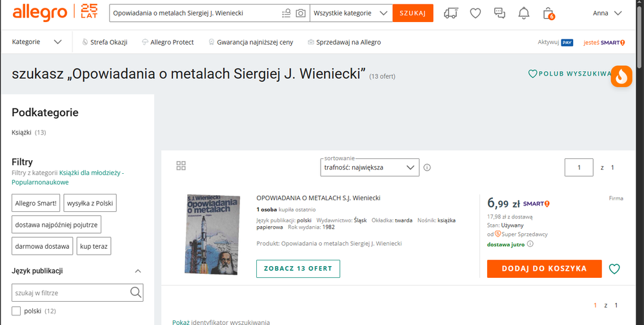644x325 pixels.
Task: Open Strefa Okazji menu item
Action: 105,42
